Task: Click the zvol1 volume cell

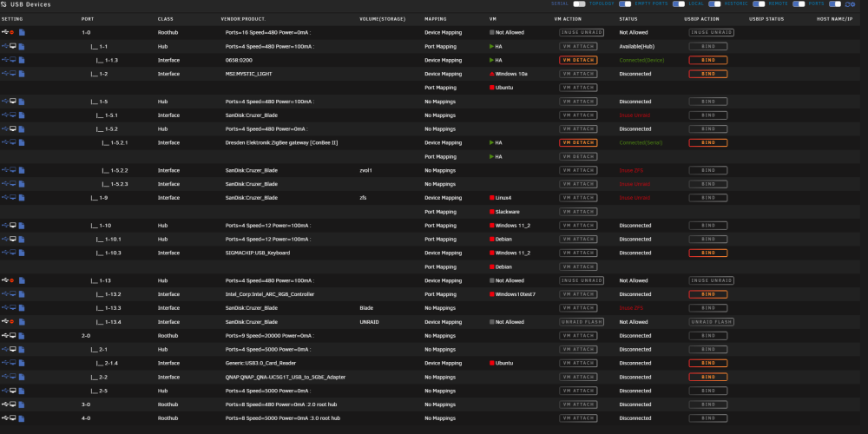Action: [x=366, y=170]
